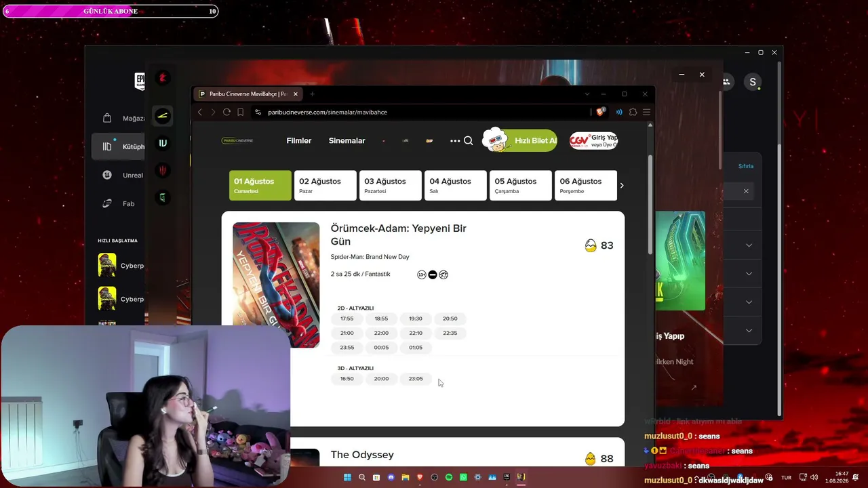Open the three-dot more menu on Cineverse
The height and width of the screenshot is (488, 868).
click(455, 141)
